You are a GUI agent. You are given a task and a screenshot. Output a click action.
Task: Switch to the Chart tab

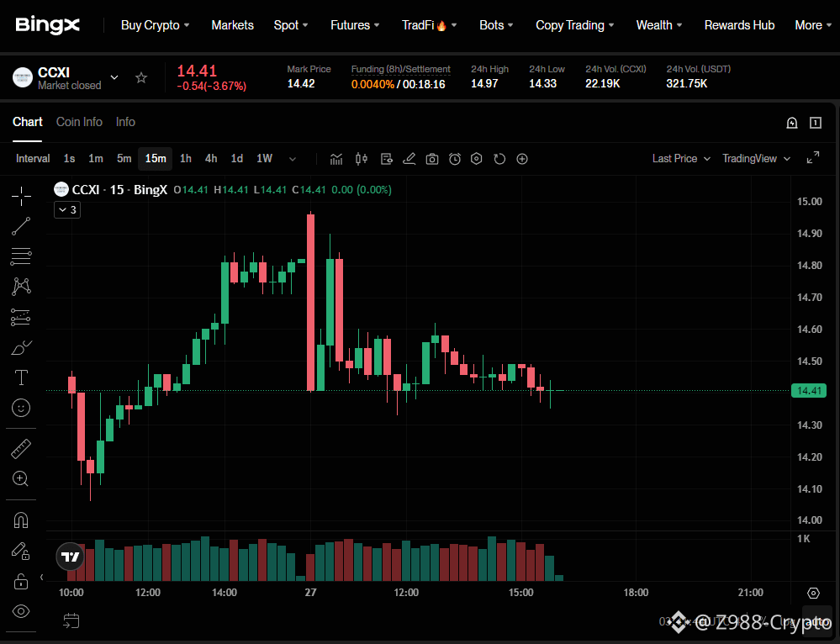pos(27,122)
